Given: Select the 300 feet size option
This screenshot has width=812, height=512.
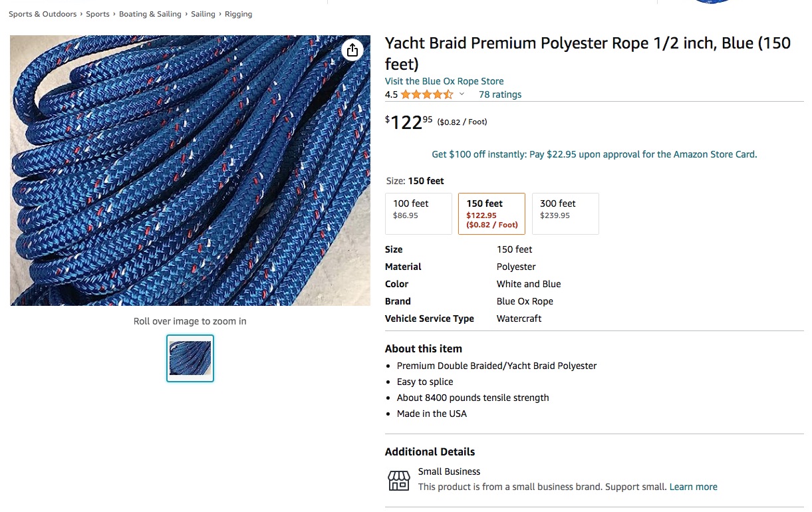Looking at the screenshot, I should click(565, 213).
